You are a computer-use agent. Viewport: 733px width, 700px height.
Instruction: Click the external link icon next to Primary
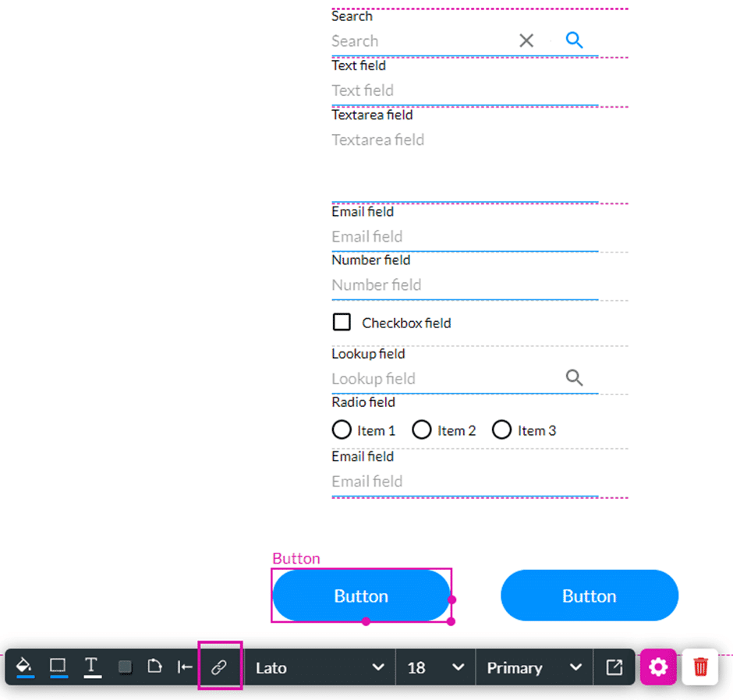point(614,666)
